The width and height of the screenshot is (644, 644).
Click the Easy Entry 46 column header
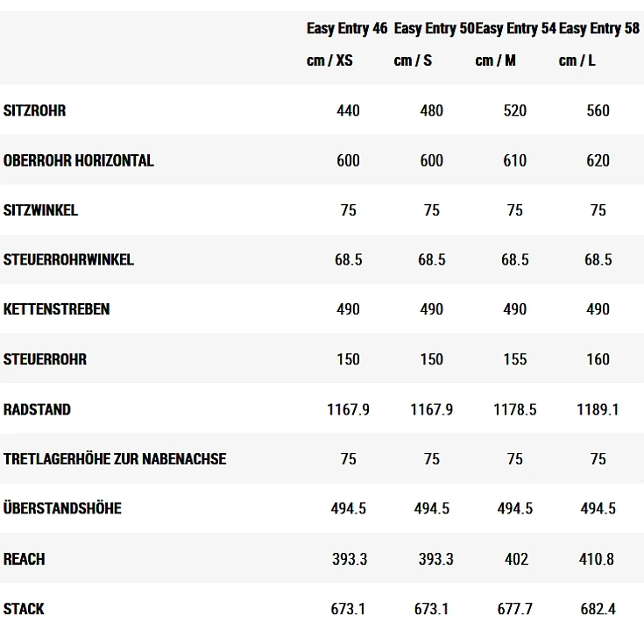click(x=347, y=29)
